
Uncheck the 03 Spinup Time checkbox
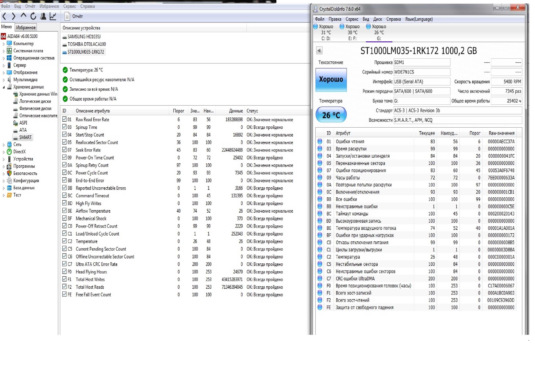[64, 127]
